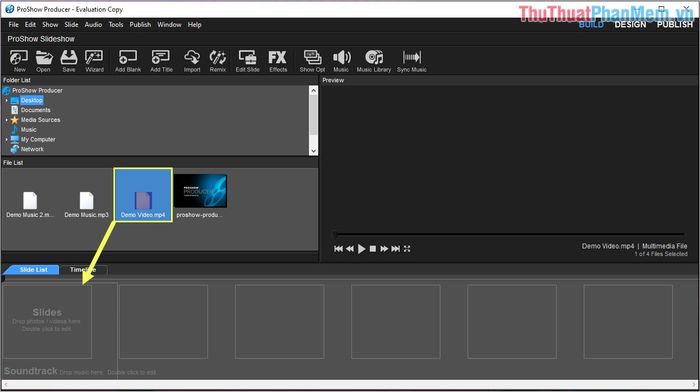This screenshot has height=392, width=700.
Task: Jump to beginning in Preview
Action: [x=338, y=249]
